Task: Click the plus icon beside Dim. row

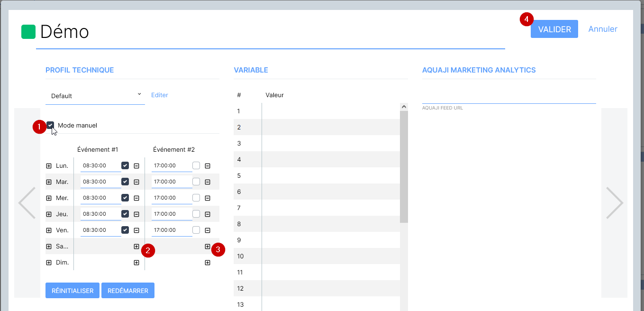Action: (49, 263)
